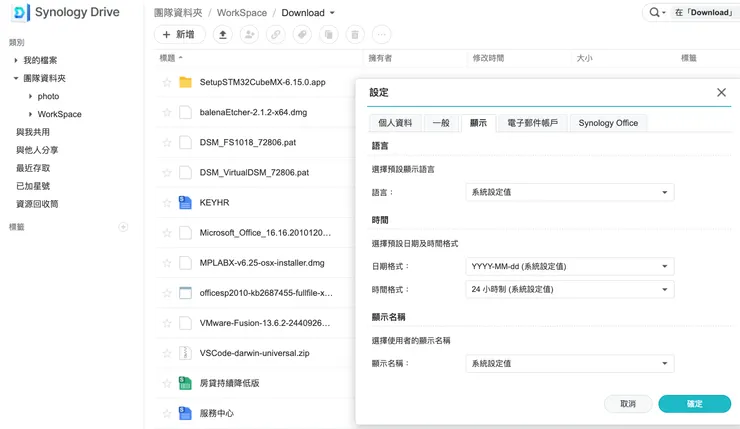Open 與他人分享 in the sidebar
The height and width of the screenshot is (429, 740).
coord(37,150)
